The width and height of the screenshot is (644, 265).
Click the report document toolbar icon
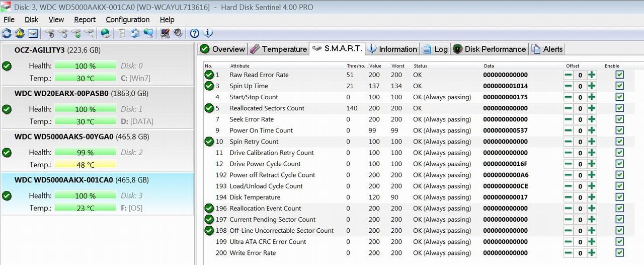[122, 33]
